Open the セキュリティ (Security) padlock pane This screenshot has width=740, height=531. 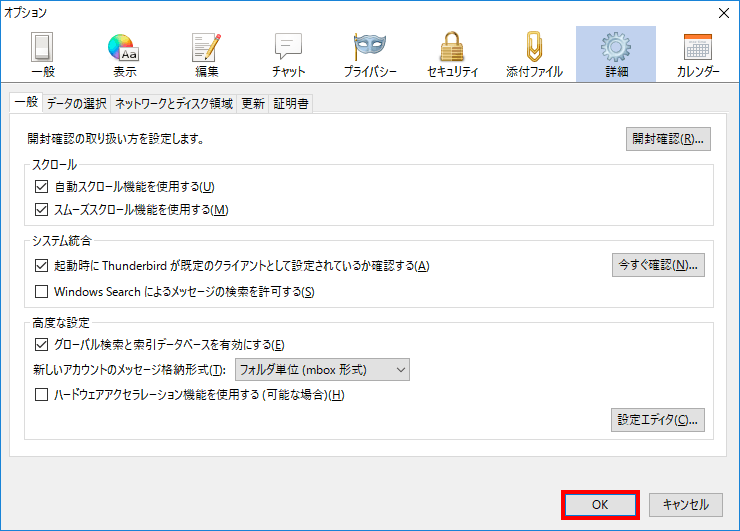(x=452, y=54)
